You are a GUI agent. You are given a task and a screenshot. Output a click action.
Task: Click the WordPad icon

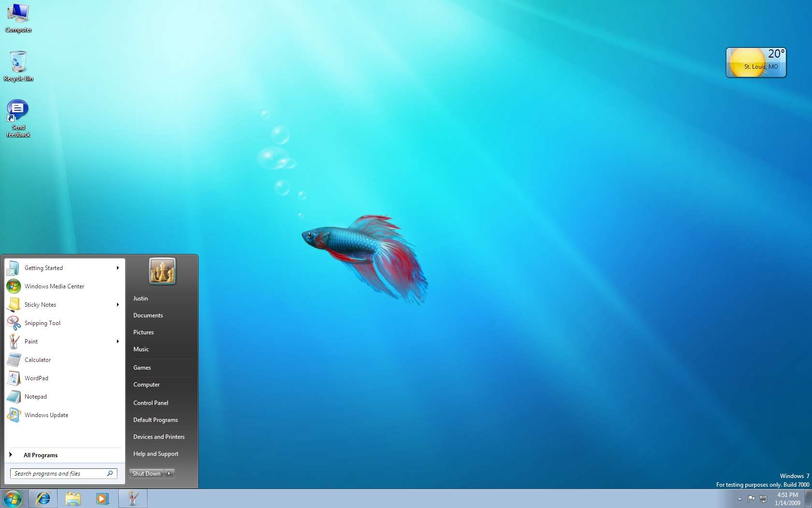coord(14,378)
